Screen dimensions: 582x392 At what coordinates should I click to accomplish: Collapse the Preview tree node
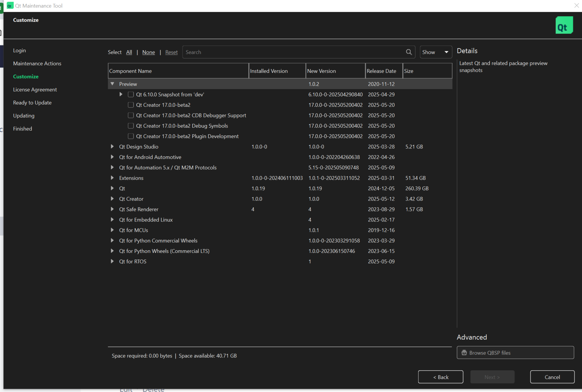(112, 84)
